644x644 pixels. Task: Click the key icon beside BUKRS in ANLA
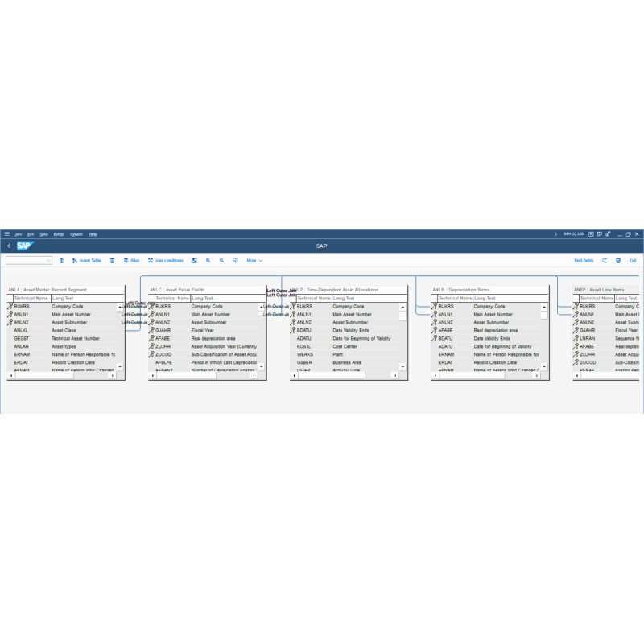coord(11,306)
